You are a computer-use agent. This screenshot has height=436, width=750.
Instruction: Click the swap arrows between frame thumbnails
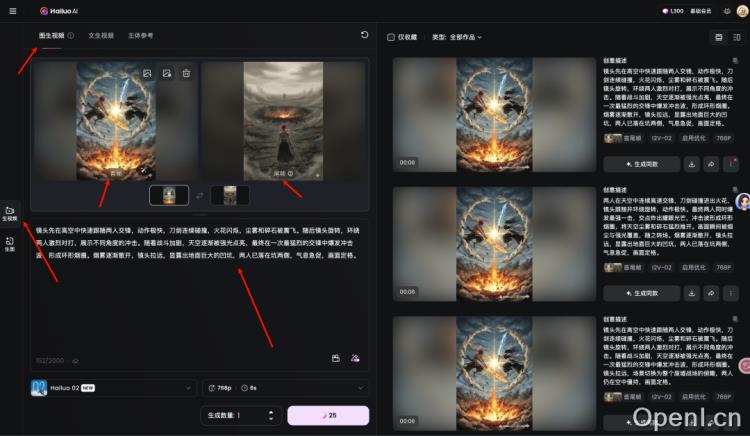[x=198, y=195]
